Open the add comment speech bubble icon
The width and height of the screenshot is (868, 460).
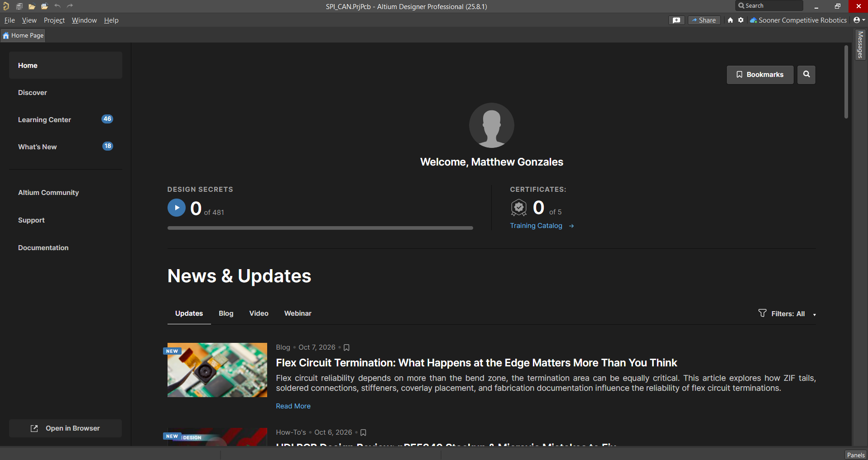[676, 20]
